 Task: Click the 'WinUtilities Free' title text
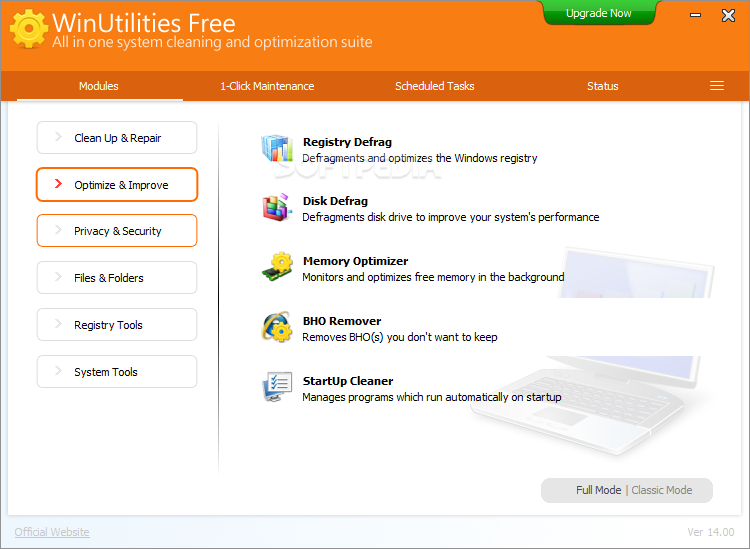coord(144,22)
